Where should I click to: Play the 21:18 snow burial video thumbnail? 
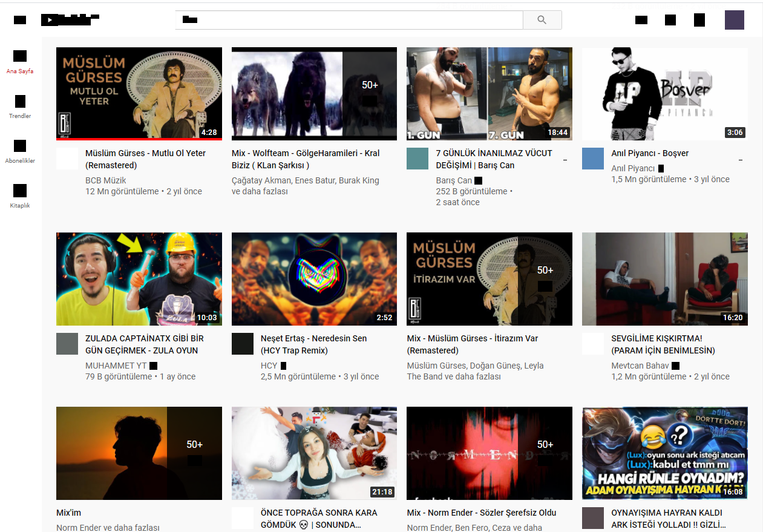315,453
